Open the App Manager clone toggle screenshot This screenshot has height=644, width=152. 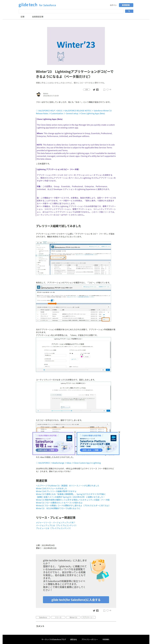click(x=74, y=258)
